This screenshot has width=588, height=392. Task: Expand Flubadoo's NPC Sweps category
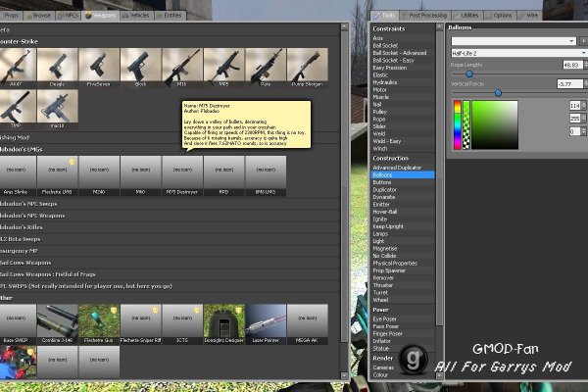pyautogui.click(x=170, y=204)
